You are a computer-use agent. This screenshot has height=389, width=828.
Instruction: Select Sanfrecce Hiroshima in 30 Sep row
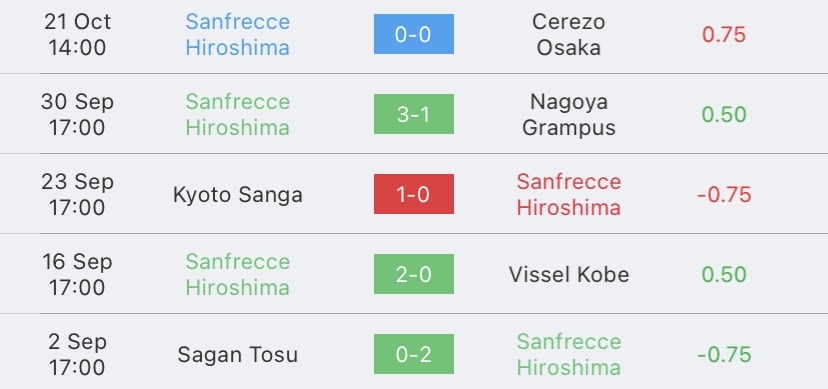click(238, 114)
